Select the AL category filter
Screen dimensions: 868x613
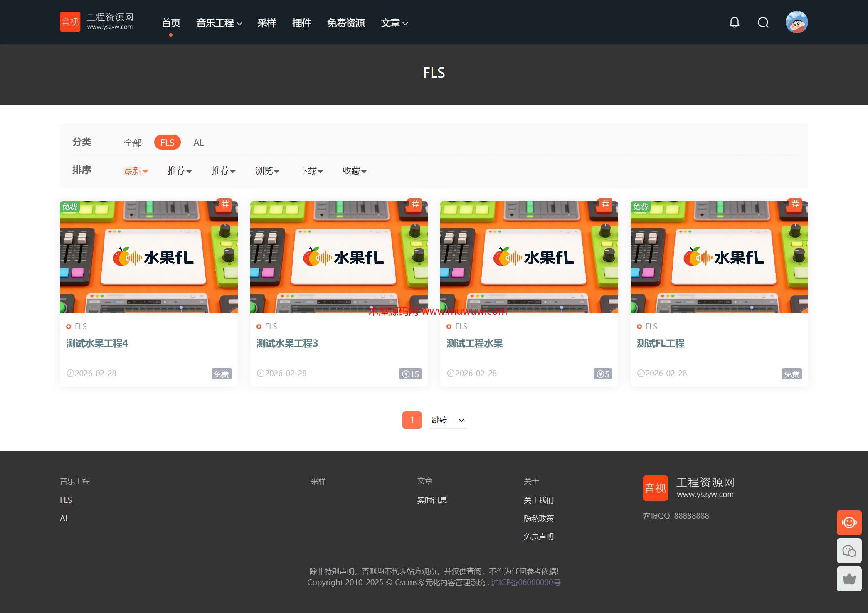point(198,143)
